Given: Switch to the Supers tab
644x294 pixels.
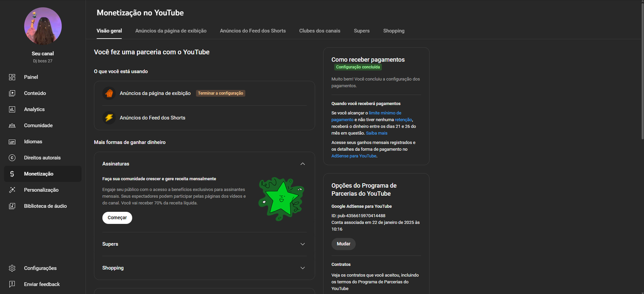Looking at the screenshot, I should 361,31.
